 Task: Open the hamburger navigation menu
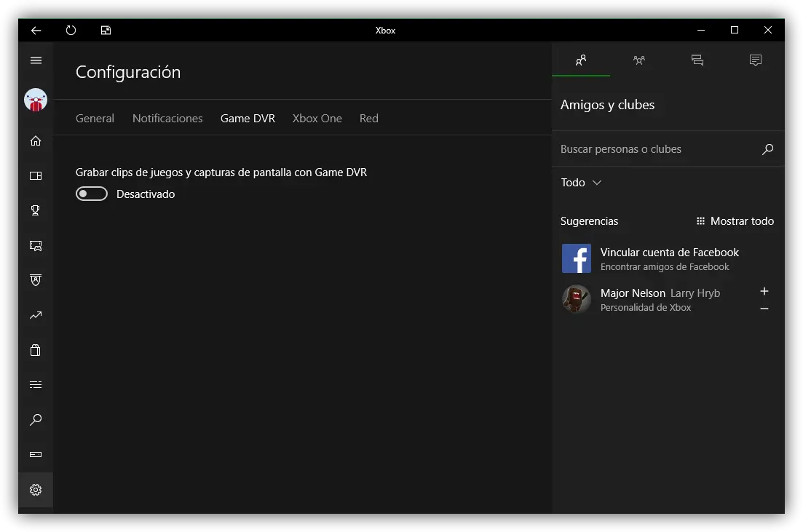point(36,60)
